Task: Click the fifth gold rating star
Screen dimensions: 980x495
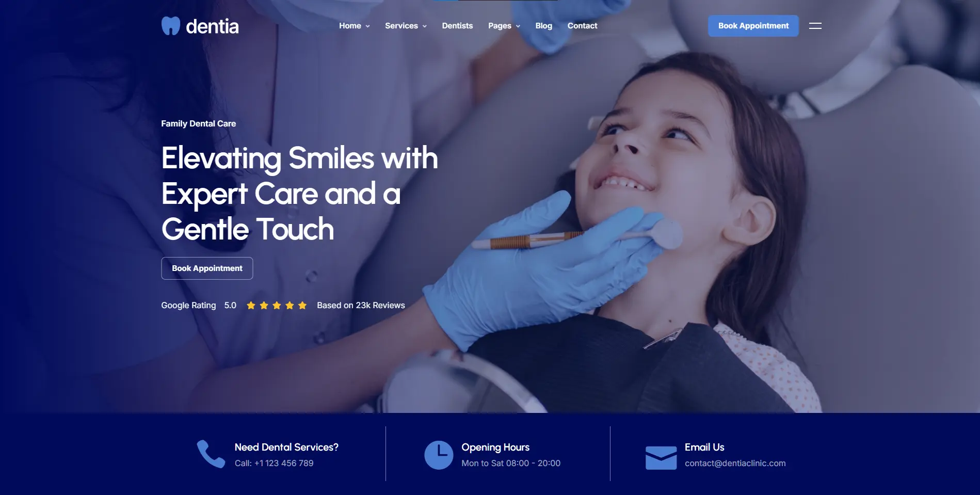Action: coord(302,306)
